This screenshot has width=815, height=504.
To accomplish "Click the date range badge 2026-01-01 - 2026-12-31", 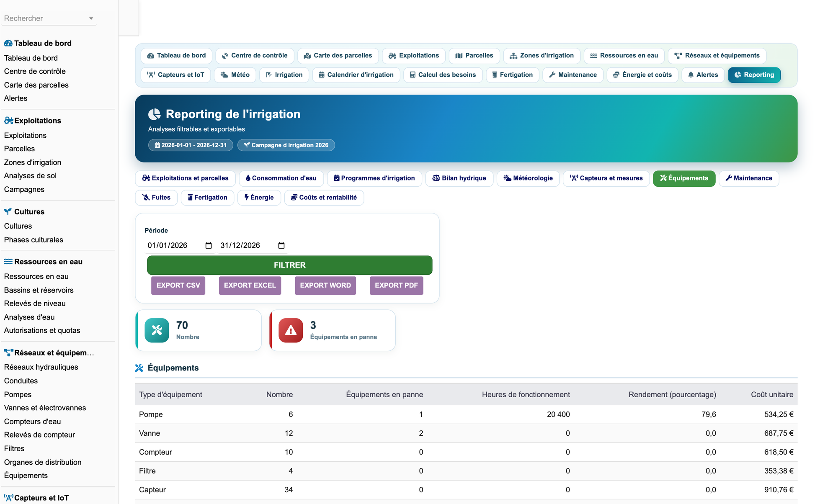I will (191, 145).
